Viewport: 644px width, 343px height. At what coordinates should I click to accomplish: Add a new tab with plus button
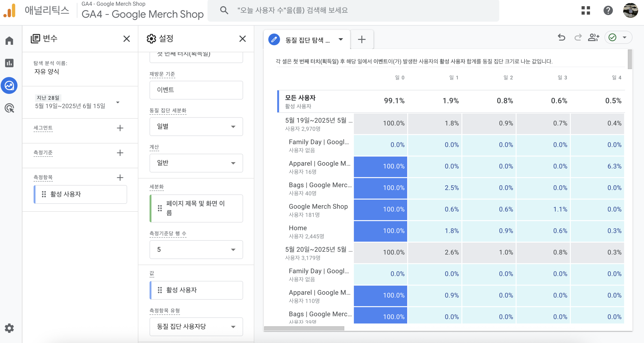click(x=361, y=40)
